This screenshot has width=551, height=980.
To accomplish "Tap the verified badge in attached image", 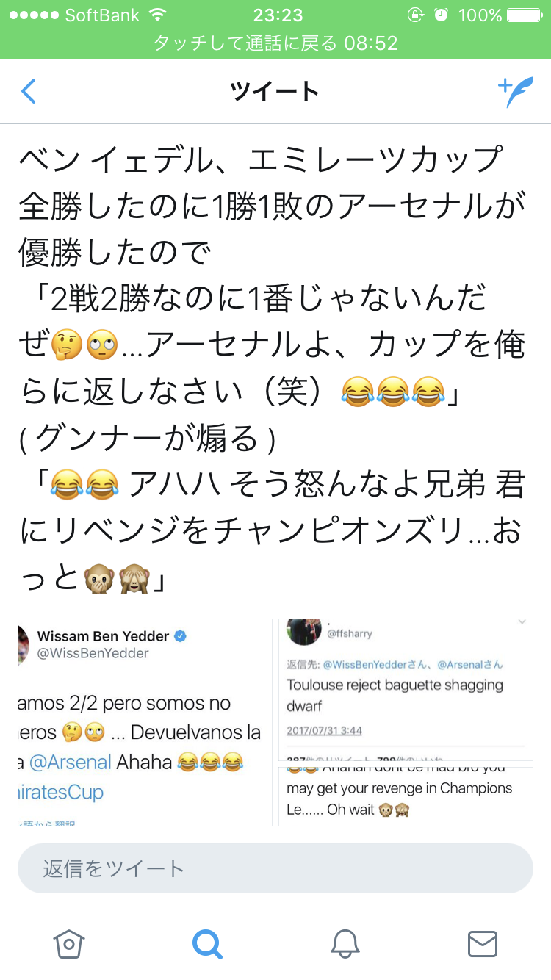I will coord(180,636).
